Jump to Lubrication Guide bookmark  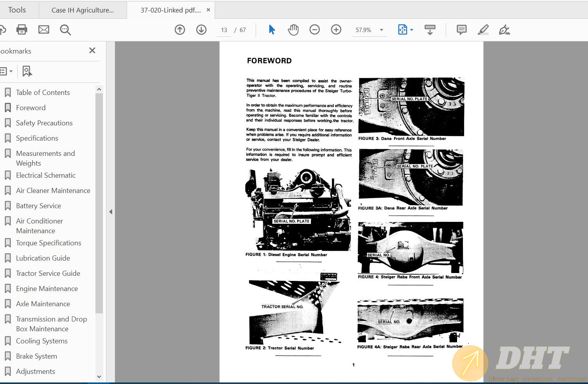(x=43, y=258)
